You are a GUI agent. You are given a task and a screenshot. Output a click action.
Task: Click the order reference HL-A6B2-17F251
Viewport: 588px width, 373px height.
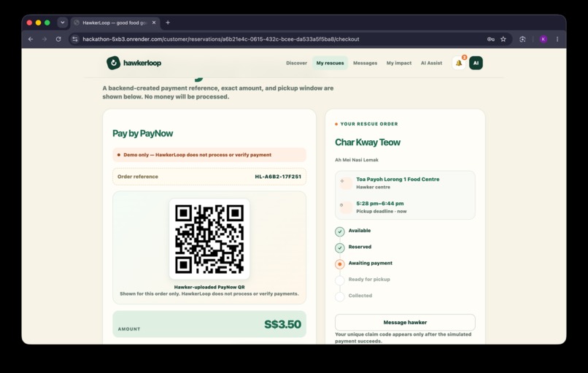(x=278, y=177)
